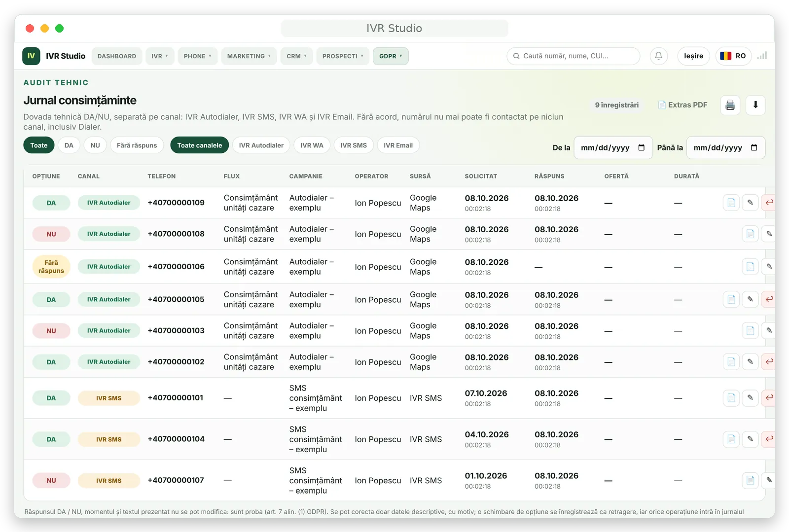Expand the GDPR menu dropdown
Image resolution: width=789 pixels, height=532 pixels.
coord(391,56)
